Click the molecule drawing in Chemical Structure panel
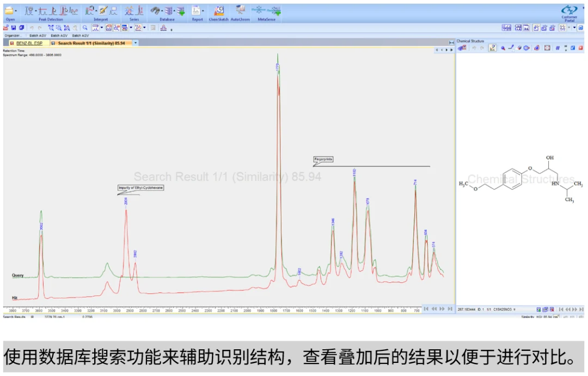 [521, 179]
